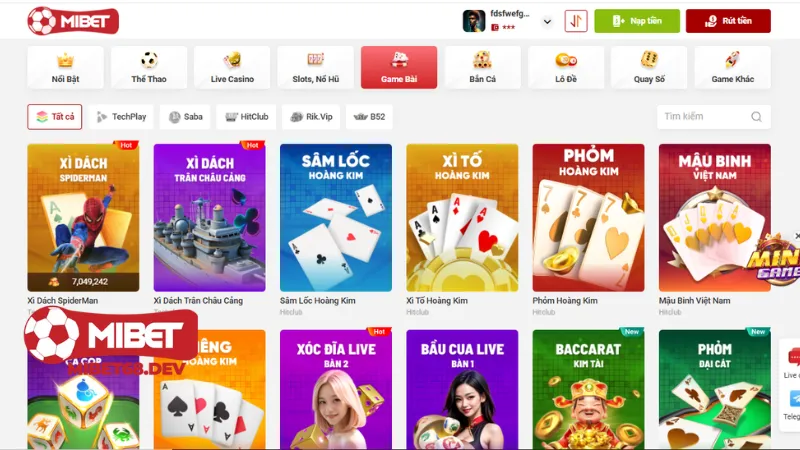Click the red transfer arrows icon
Screen dimensions: 800x450
[576, 21]
